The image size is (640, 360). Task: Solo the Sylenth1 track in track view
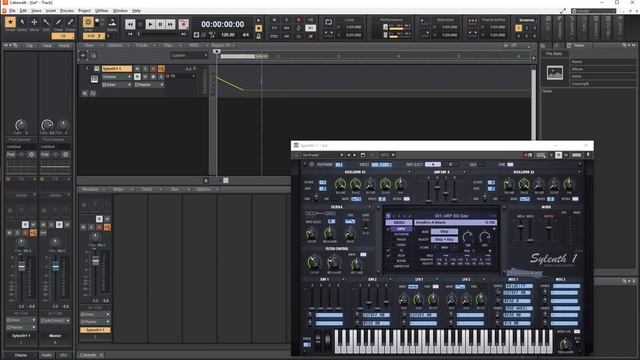(145, 69)
